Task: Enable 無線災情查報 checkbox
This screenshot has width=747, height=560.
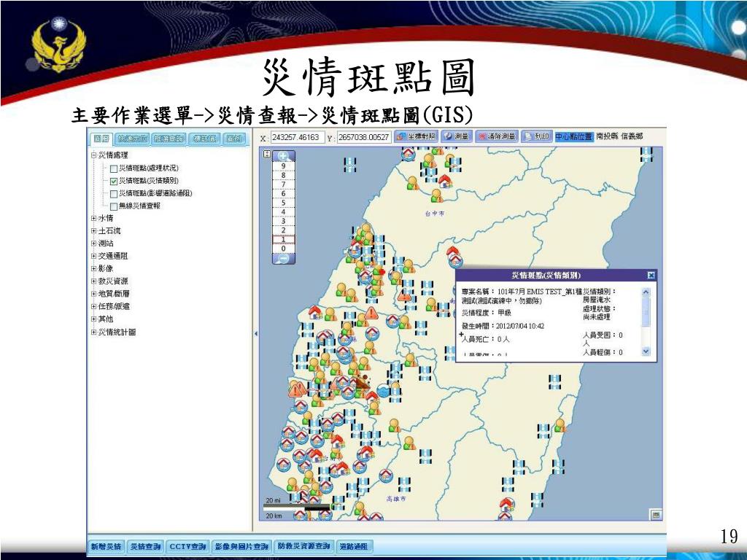Action: (113, 206)
